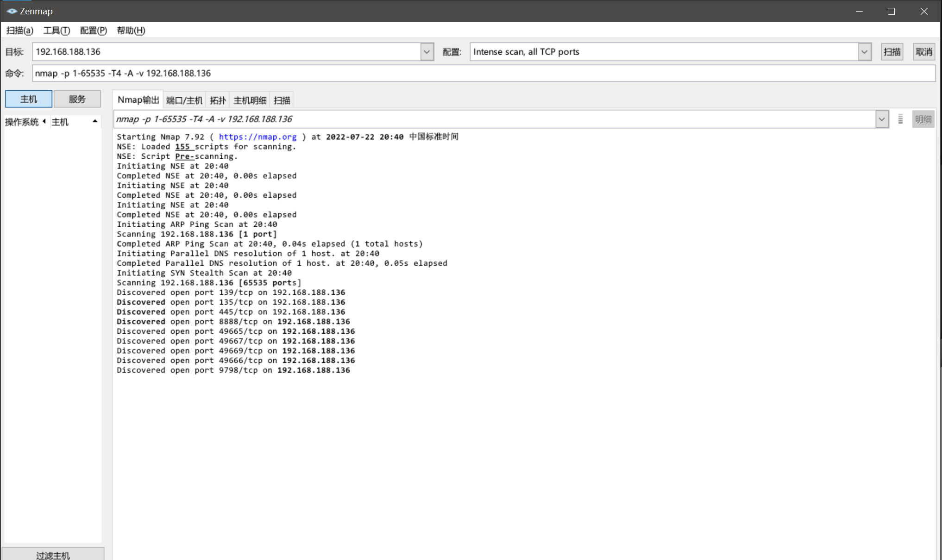942x560 pixels.
Task: Open the 扫描(a) menu
Action: [x=19, y=31]
